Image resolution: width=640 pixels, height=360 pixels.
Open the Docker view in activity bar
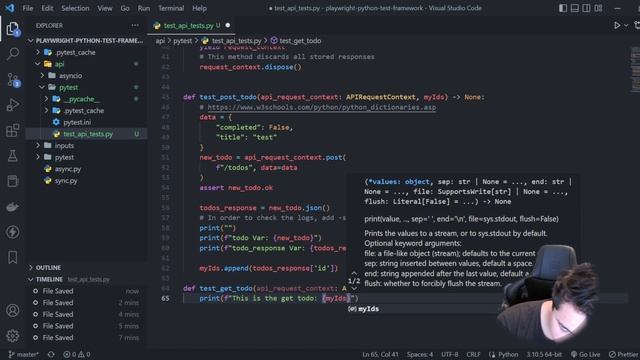click(x=13, y=207)
